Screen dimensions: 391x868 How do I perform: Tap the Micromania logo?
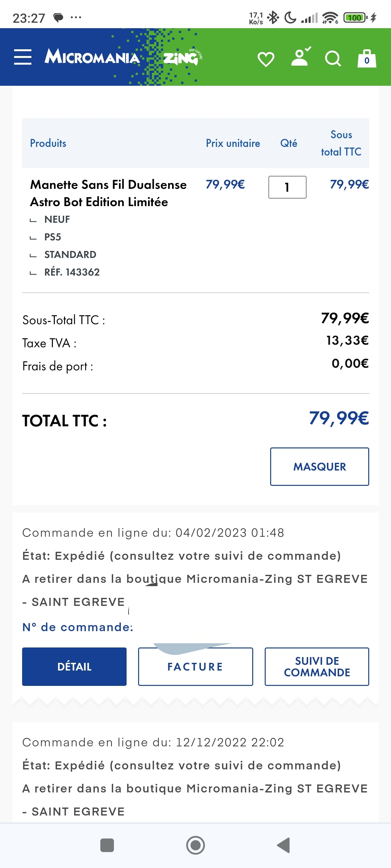point(92,57)
